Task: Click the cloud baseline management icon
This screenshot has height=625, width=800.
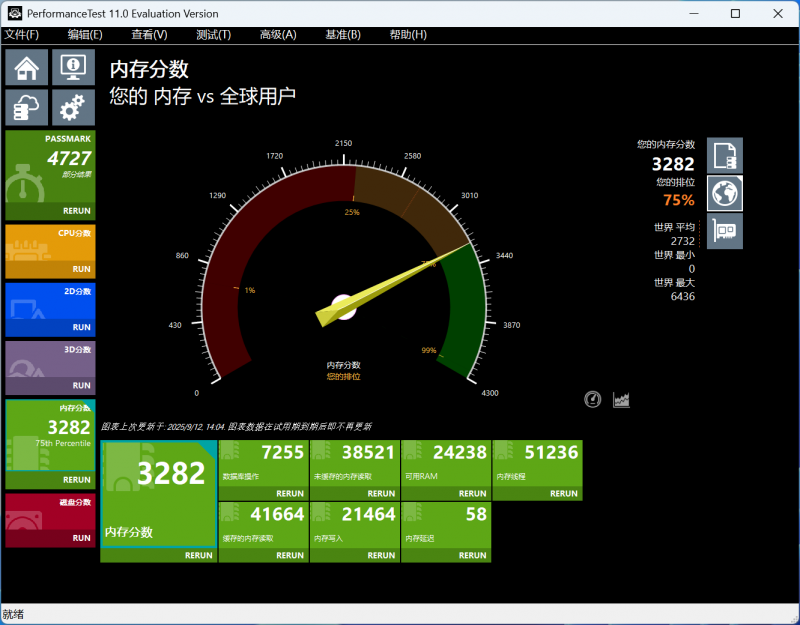Action: [27, 107]
